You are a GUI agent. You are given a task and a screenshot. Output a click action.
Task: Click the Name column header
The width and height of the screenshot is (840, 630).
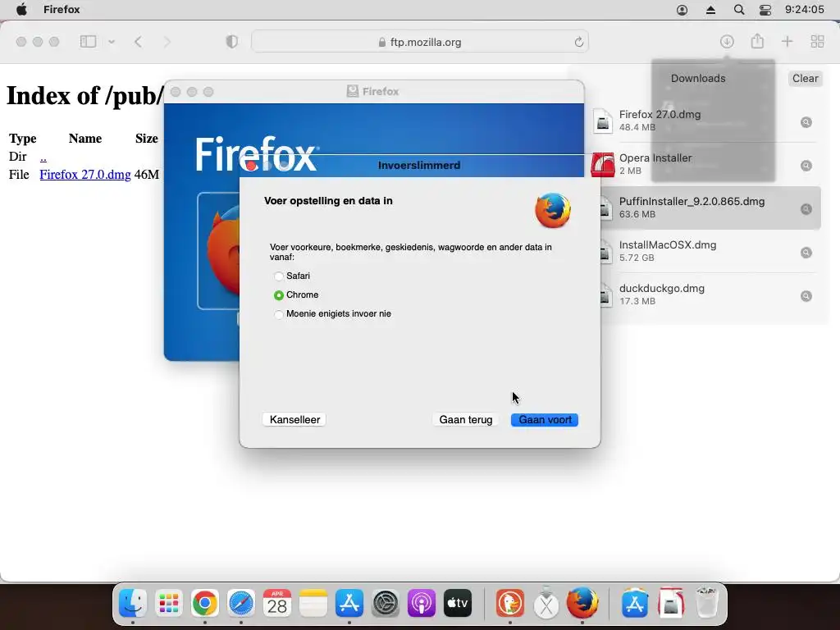click(x=85, y=139)
